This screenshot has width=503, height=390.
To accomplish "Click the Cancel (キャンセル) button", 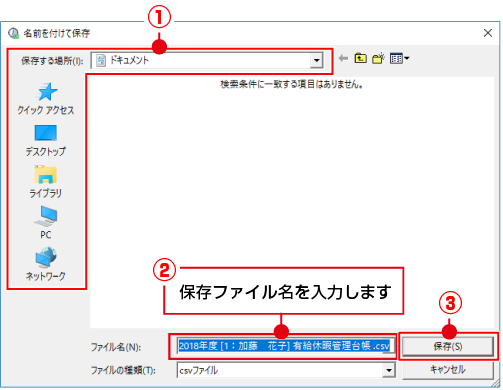I will pyautogui.click(x=448, y=370).
